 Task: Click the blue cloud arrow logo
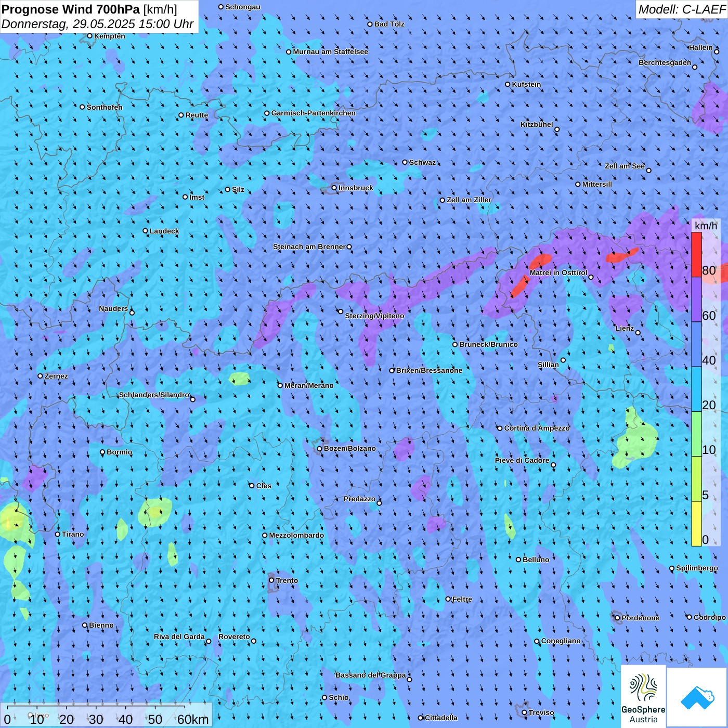click(x=697, y=697)
